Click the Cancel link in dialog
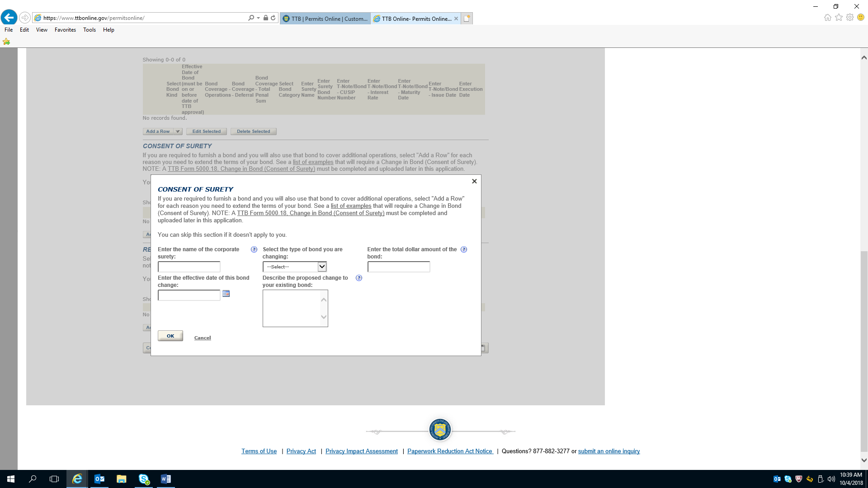Image resolution: width=868 pixels, height=488 pixels. point(203,338)
